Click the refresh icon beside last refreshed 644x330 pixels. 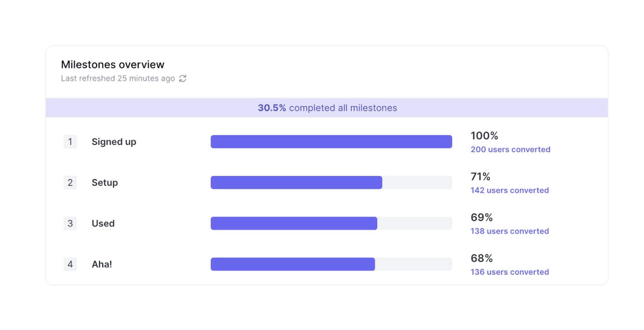(x=183, y=79)
